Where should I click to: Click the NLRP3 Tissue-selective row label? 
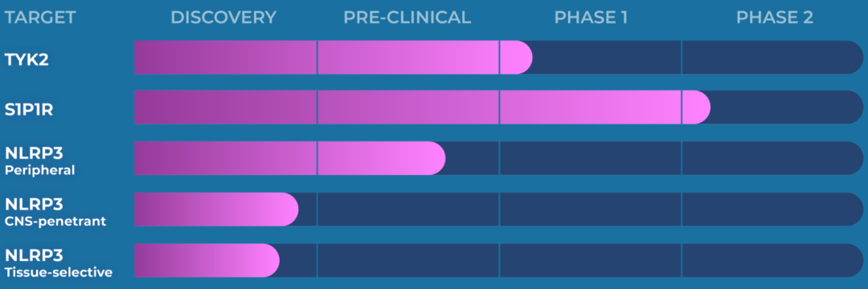[59, 263]
